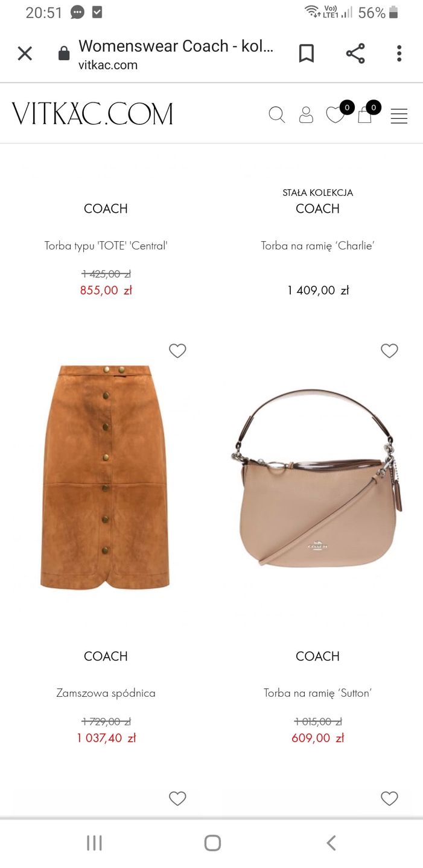This screenshot has width=423, height=868.
Task: Open the shopping bag cart icon
Action: (x=364, y=115)
